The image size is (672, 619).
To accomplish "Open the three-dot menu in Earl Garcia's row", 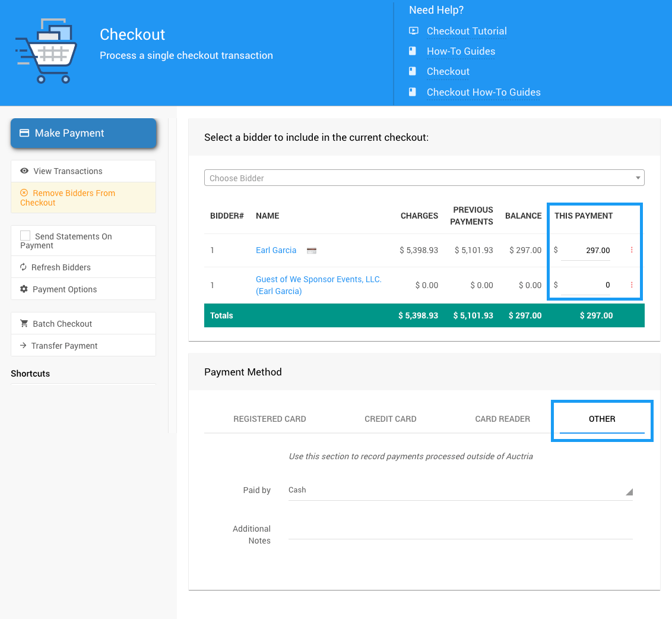I will tap(631, 250).
